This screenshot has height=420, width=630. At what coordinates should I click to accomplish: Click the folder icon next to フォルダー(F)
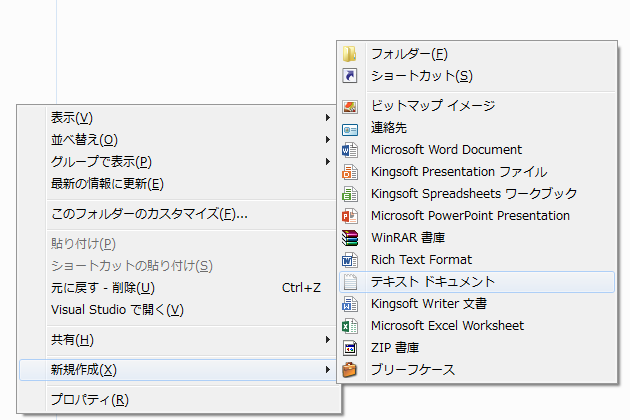click(x=350, y=54)
